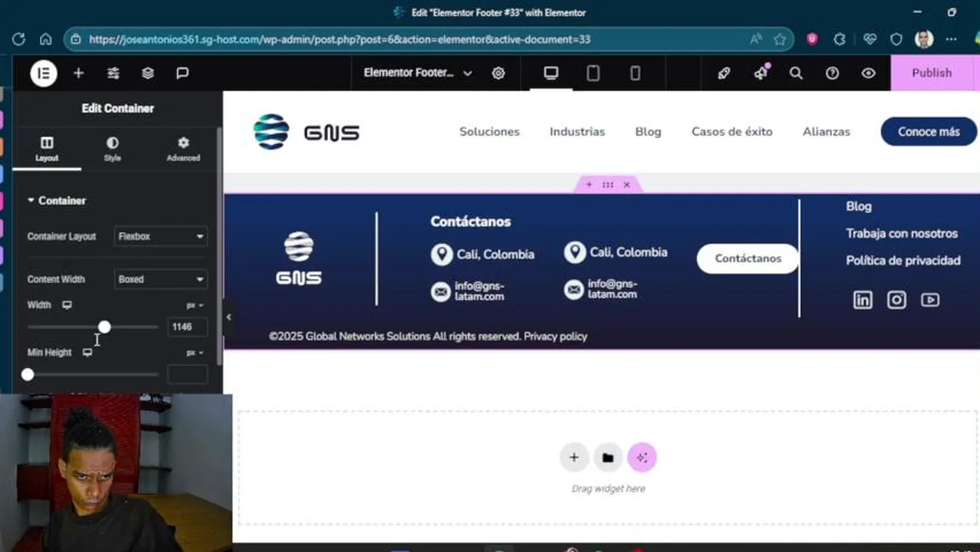Viewport: 980px width, 552px height.
Task: Click the Width value field 1146
Action: pos(187,327)
